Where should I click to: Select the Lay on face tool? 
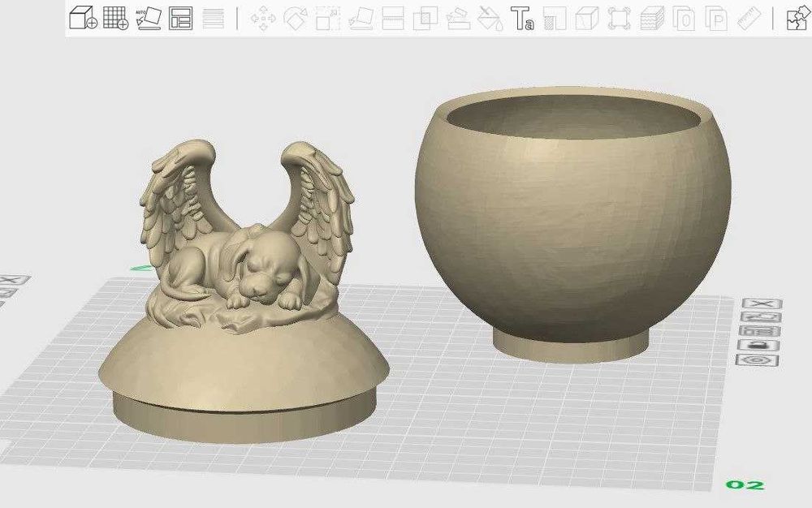tap(361, 18)
